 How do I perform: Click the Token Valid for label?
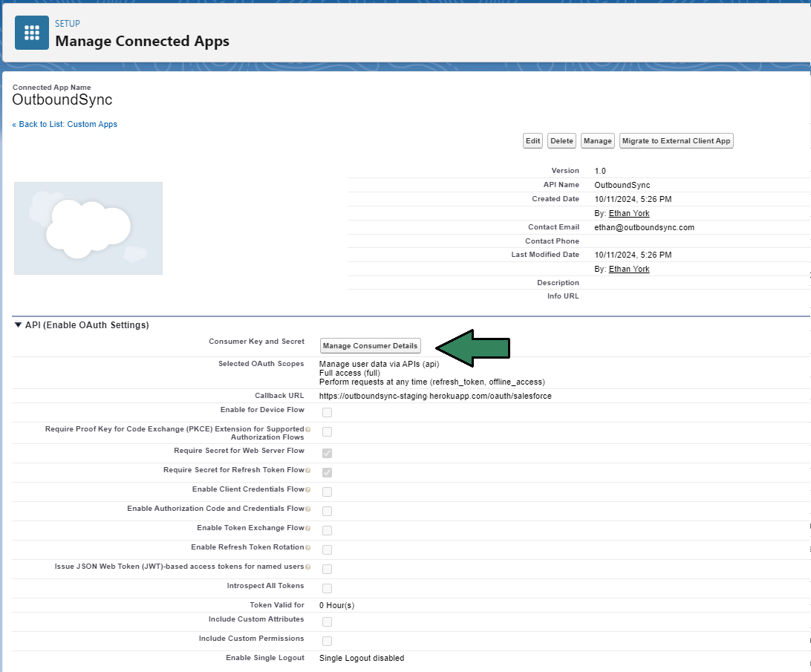[x=277, y=604]
